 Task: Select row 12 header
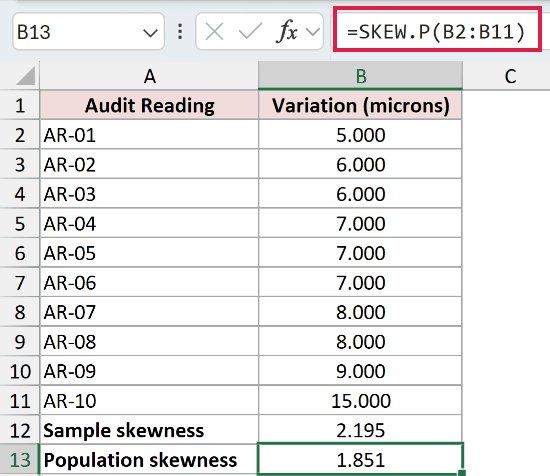[x=20, y=430]
